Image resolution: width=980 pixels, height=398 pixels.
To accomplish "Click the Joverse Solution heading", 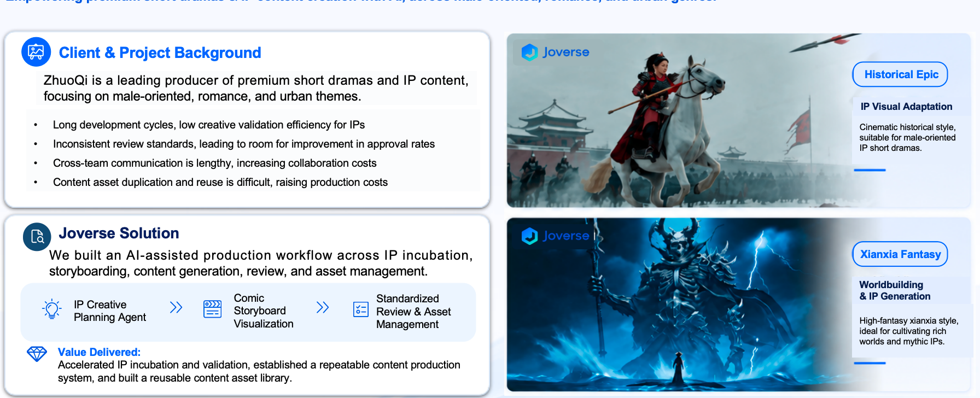I will 119,233.
